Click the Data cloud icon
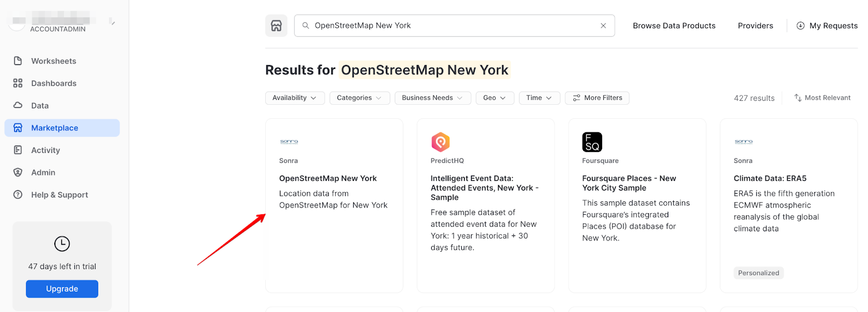Image resolution: width=868 pixels, height=312 pixels. pyautogui.click(x=18, y=105)
